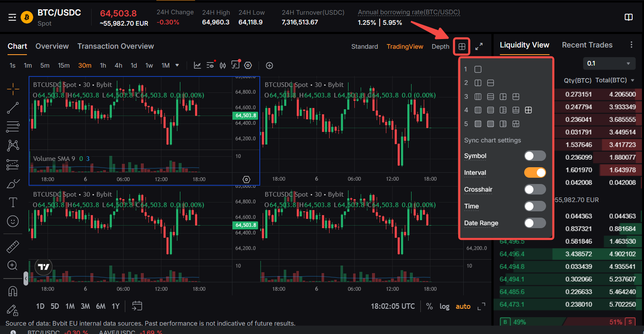Screen dimensions: 644x334
Task: Expand chart to fullscreen with the arrows icon
Action: (x=479, y=47)
